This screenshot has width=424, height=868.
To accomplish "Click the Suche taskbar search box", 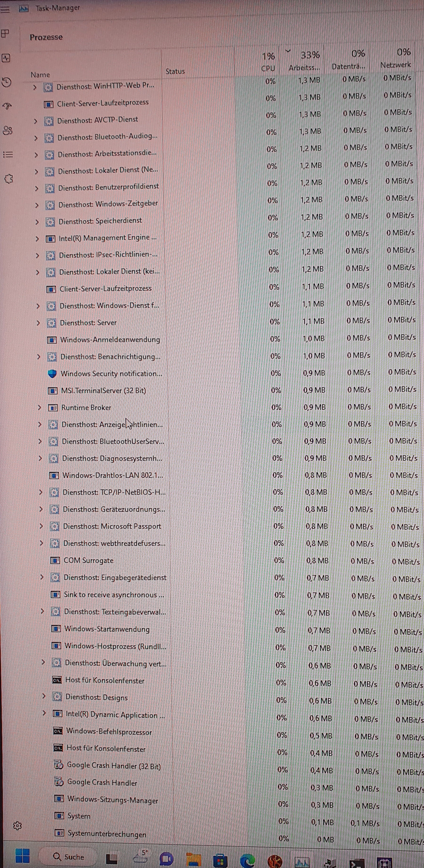I will 68,857.
